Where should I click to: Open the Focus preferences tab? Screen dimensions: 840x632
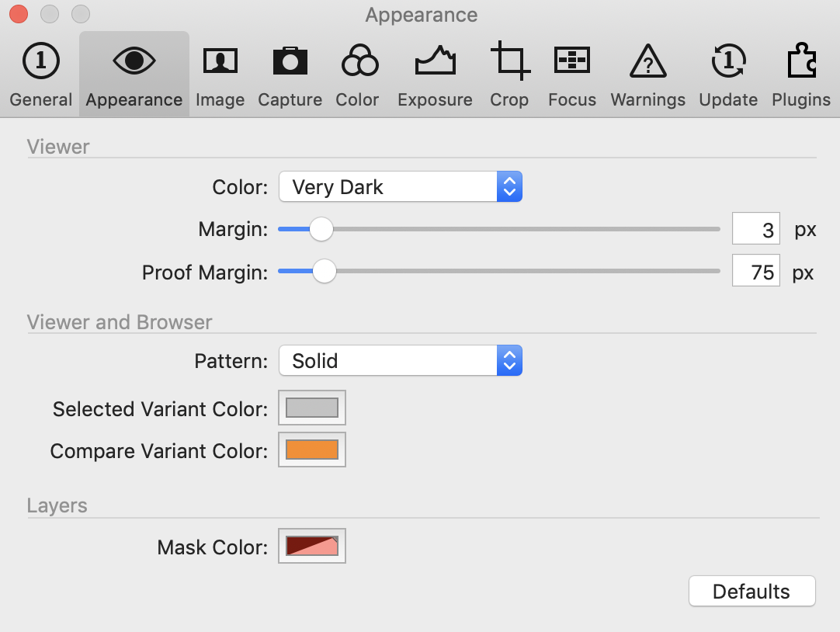(x=572, y=75)
